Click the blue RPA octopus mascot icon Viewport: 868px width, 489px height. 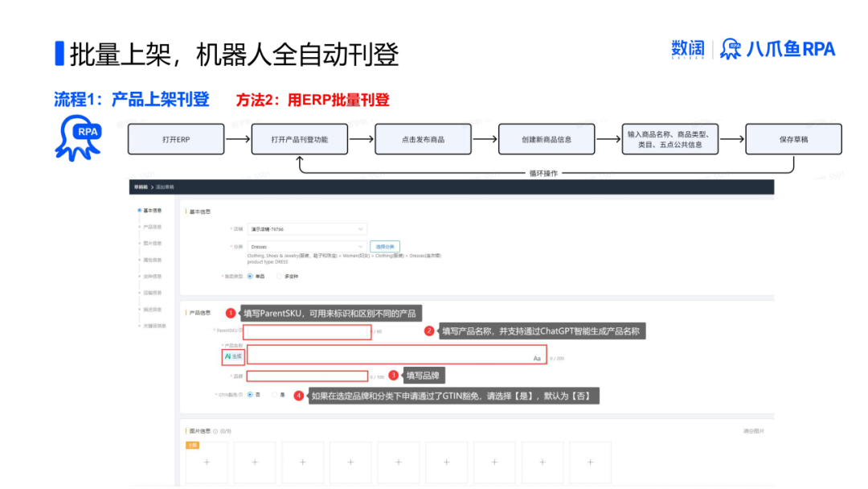[x=79, y=137]
